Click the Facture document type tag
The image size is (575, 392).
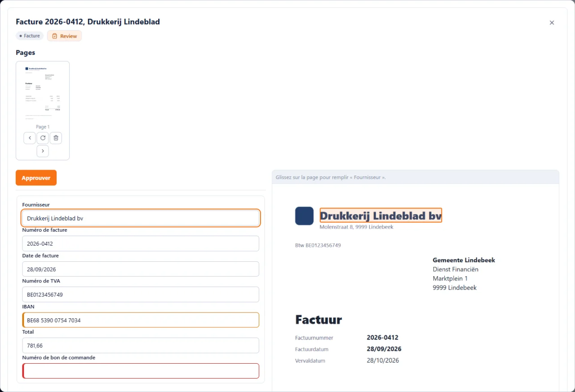[x=30, y=36]
